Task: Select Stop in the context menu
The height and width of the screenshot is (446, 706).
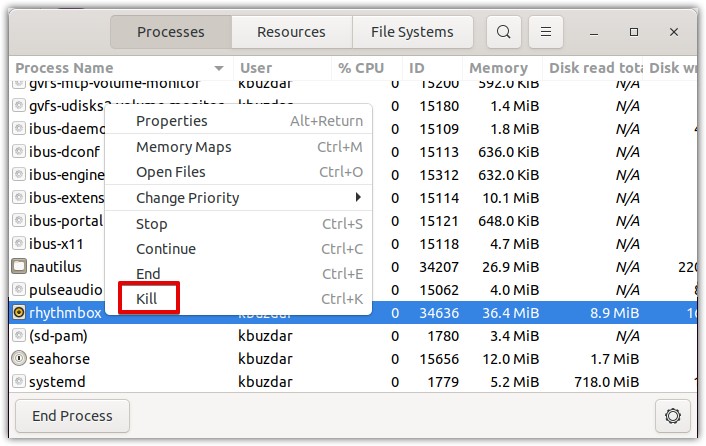Action: tap(152, 224)
